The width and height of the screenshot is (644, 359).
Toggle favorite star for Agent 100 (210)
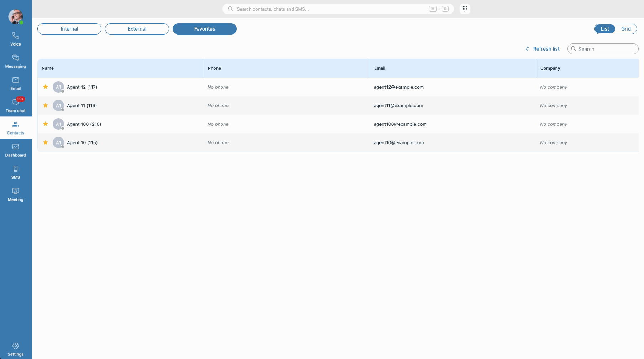click(46, 124)
